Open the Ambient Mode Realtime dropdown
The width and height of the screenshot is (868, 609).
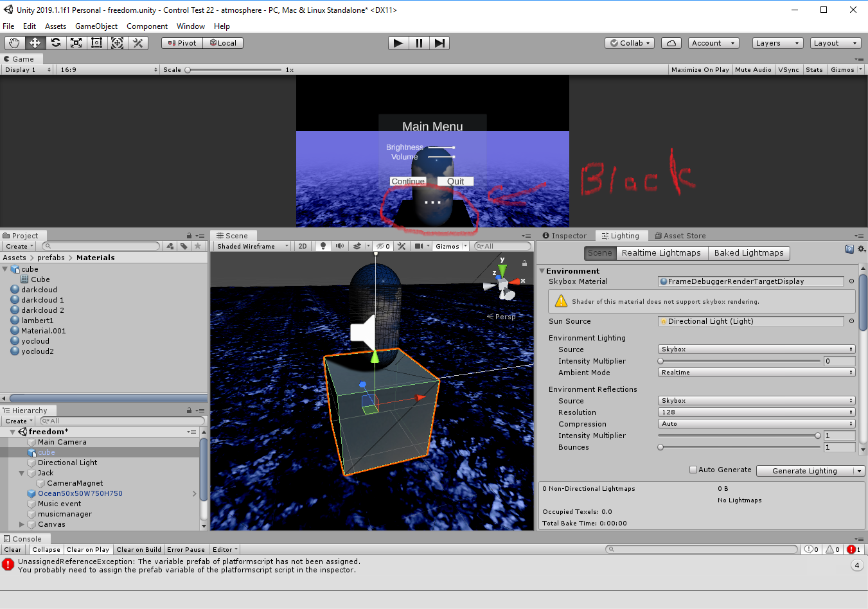point(756,373)
